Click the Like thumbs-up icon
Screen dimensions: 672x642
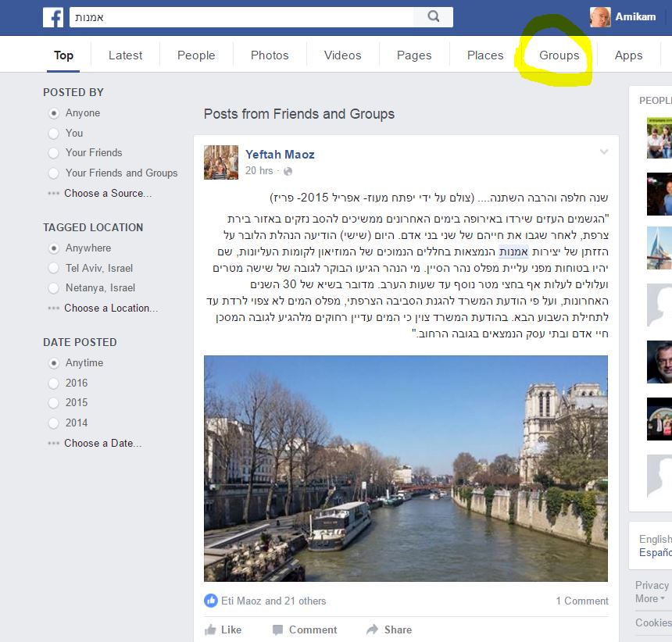[x=210, y=630]
